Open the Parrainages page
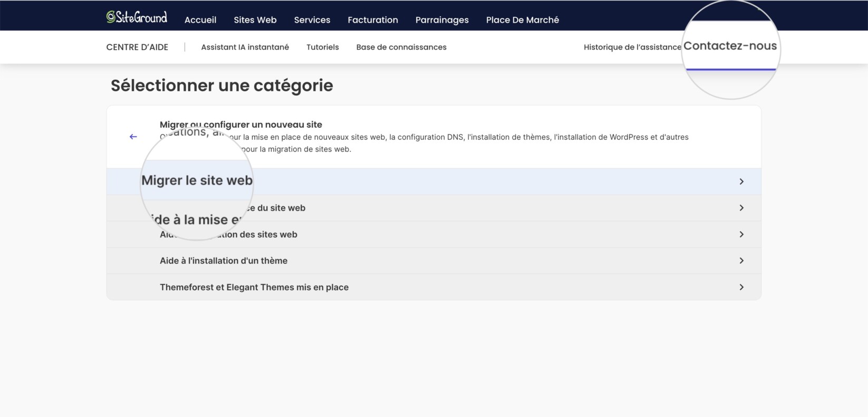Image resolution: width=868 pixels, height=417 pixels. [442, 20]
